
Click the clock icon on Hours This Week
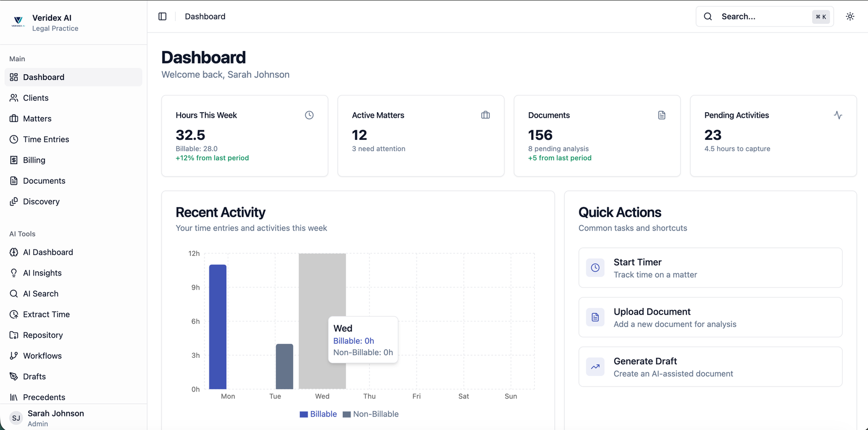click(309, 115)
